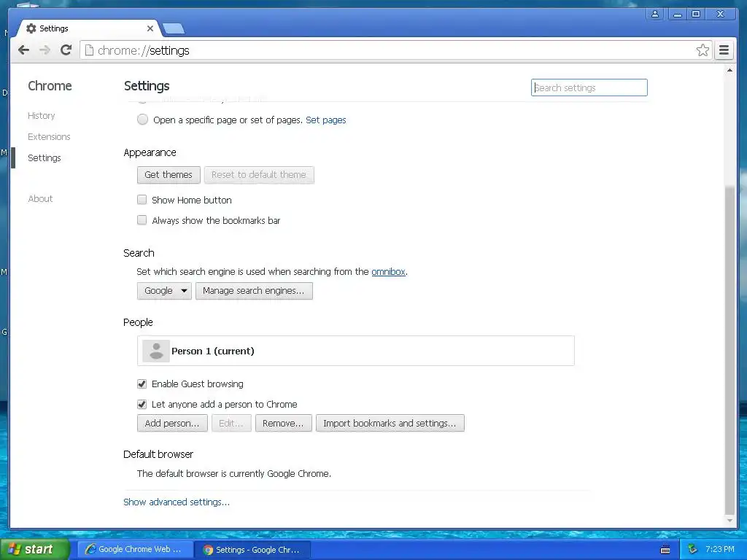Open the Windows start menu

[35, 550]
